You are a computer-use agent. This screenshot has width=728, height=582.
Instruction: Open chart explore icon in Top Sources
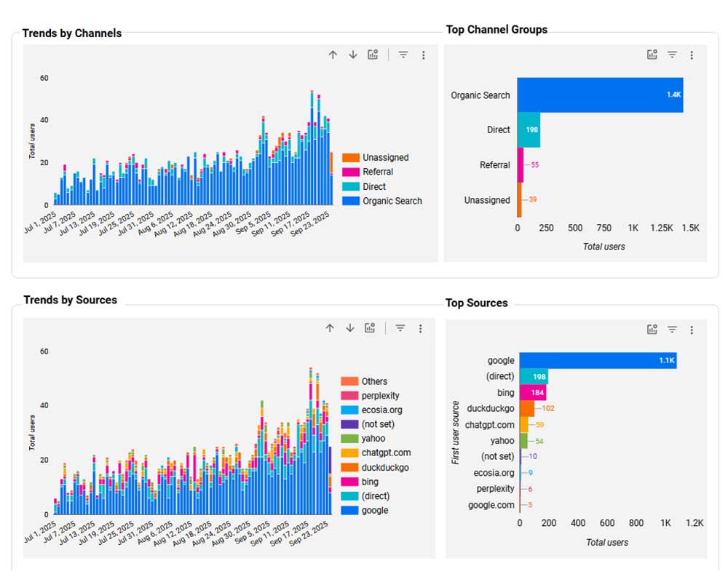coord(652,330)
